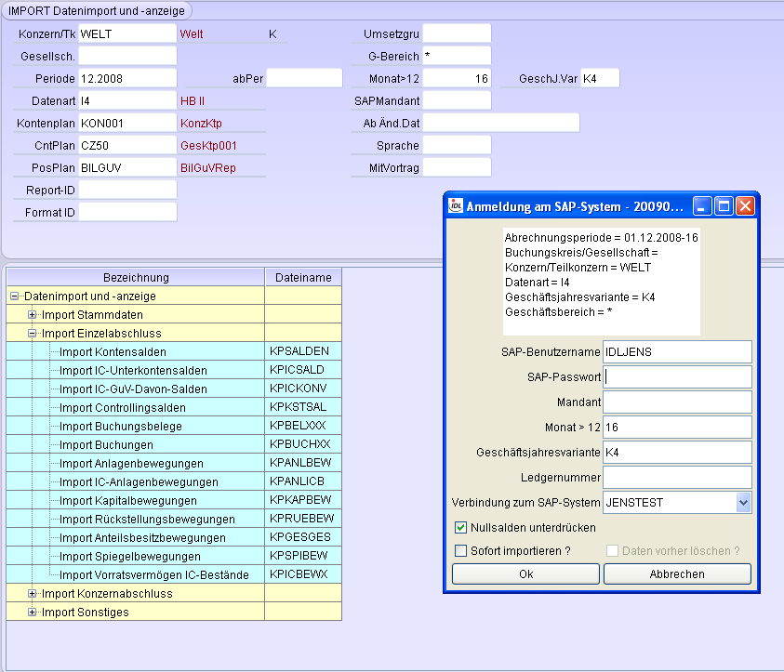784x672 pixels.
Task: Confirm SAP login with Ok button
Action: point(525,574)
